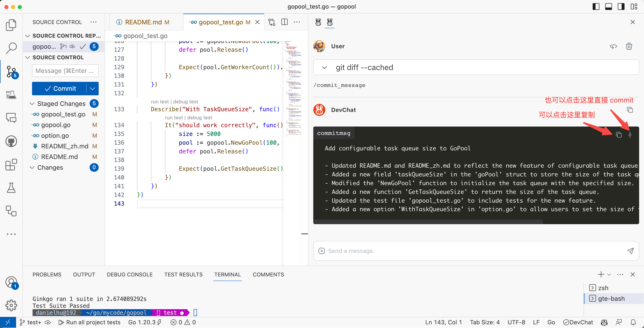
Task: Open the Extensions view icon
Action: pos(11,165)
